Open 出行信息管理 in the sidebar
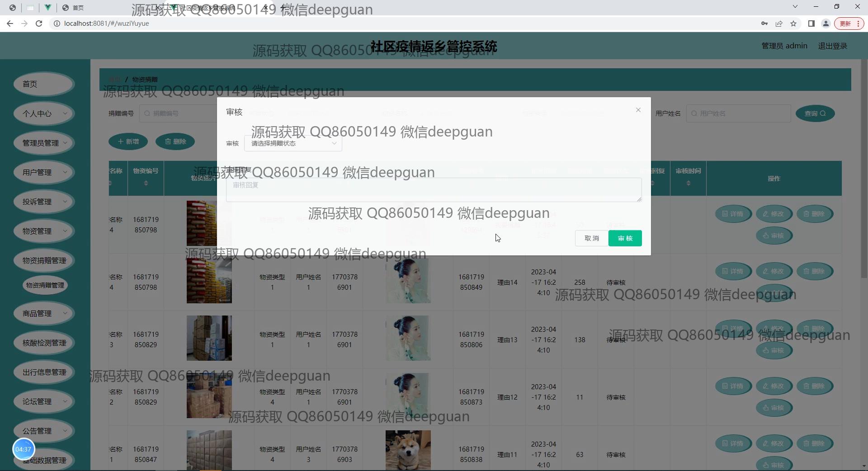 click(44, 372)
